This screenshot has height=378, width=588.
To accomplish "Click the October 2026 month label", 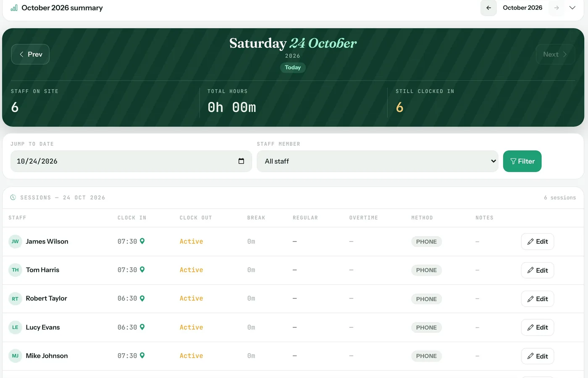I will pyautogui.click(x=522, y=8).
